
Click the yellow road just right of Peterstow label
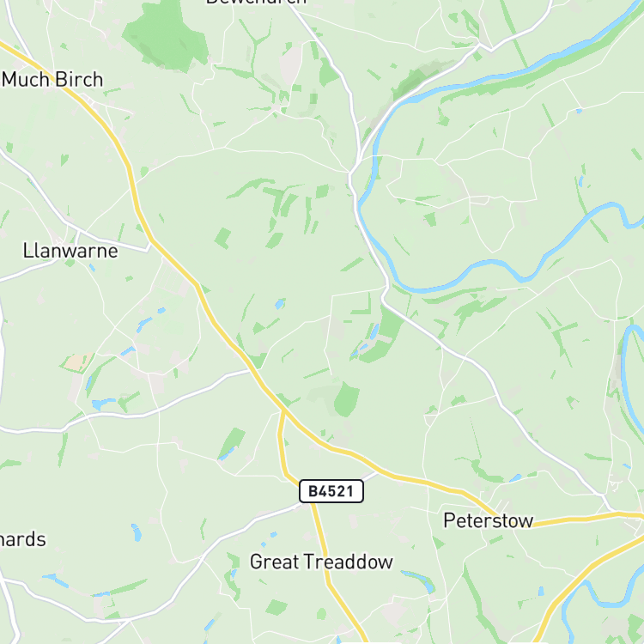[575, 519]
